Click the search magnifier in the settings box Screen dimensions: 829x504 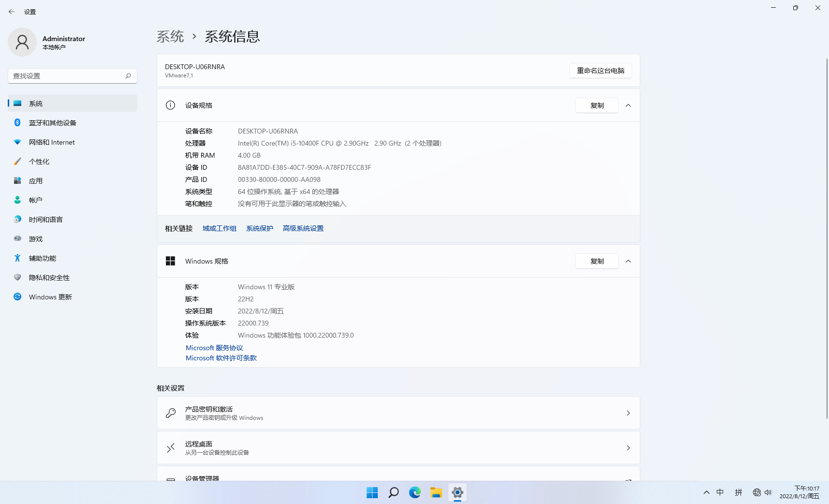point(128,76)
